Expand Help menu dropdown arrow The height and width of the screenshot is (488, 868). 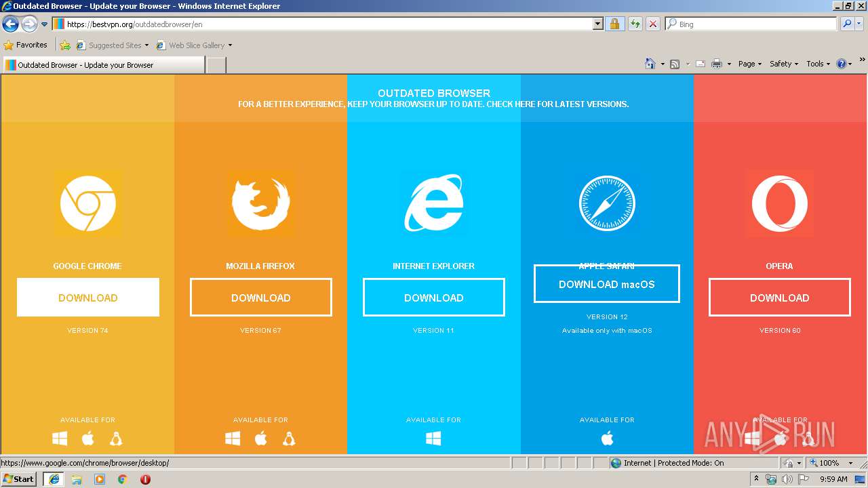[850, 64]
